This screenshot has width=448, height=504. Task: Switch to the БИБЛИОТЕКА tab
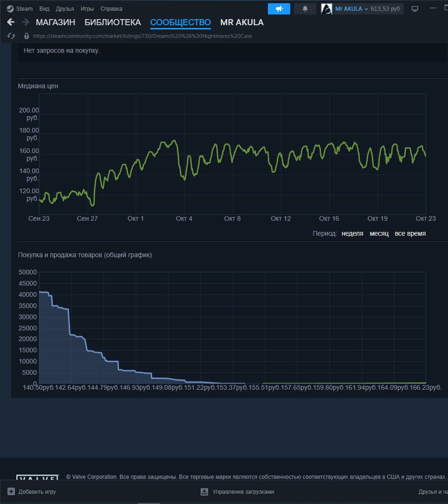click(112, 22)
